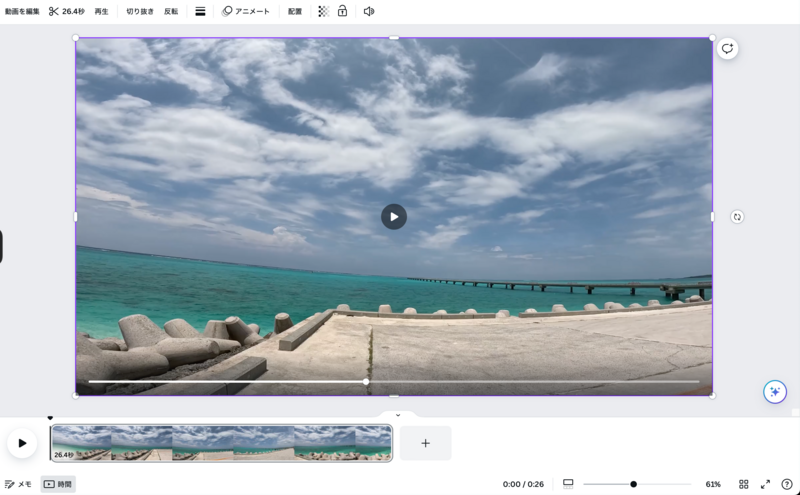Add a new page with the plus button
800x495 pixels.
click(426, 443)
